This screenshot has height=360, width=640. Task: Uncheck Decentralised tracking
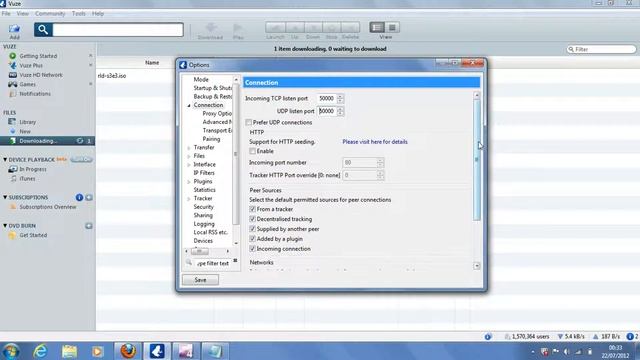[253, 219]
